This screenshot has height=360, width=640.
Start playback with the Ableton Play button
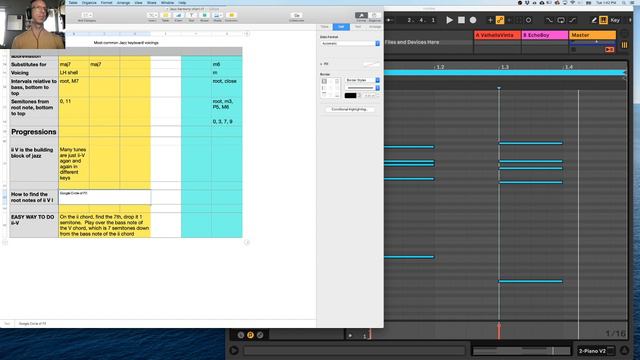pos(449,20)
